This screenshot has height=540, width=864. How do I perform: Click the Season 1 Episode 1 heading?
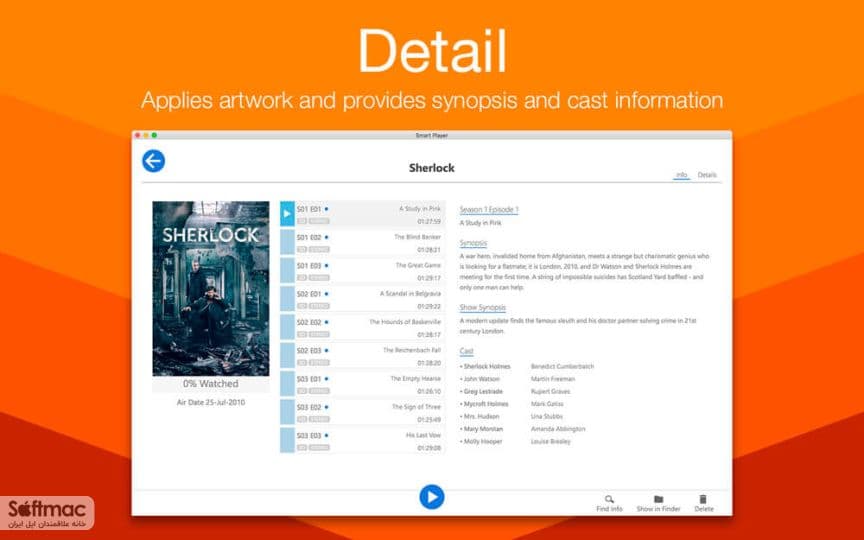point(489,209)
